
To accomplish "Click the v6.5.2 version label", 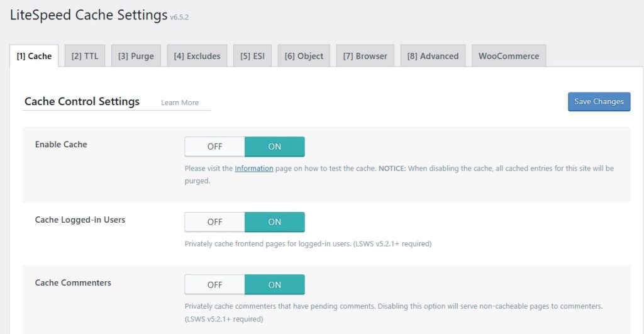I will (179, 17).
